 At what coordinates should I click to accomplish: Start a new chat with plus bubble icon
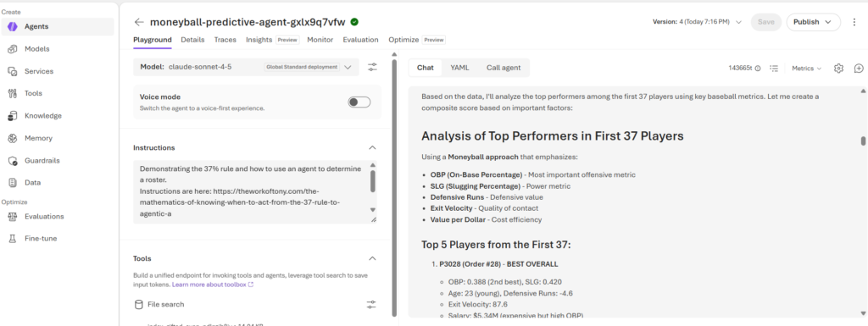click(x=859, y=69)
